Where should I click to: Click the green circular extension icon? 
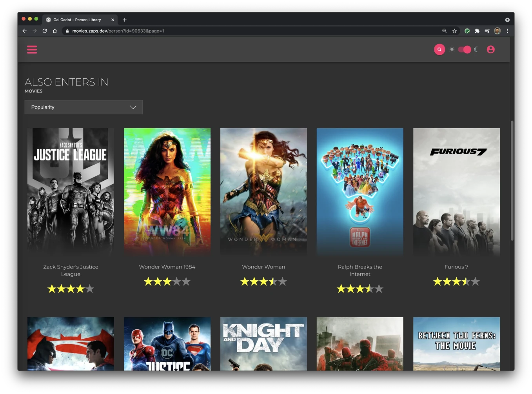tap(467, 31)
